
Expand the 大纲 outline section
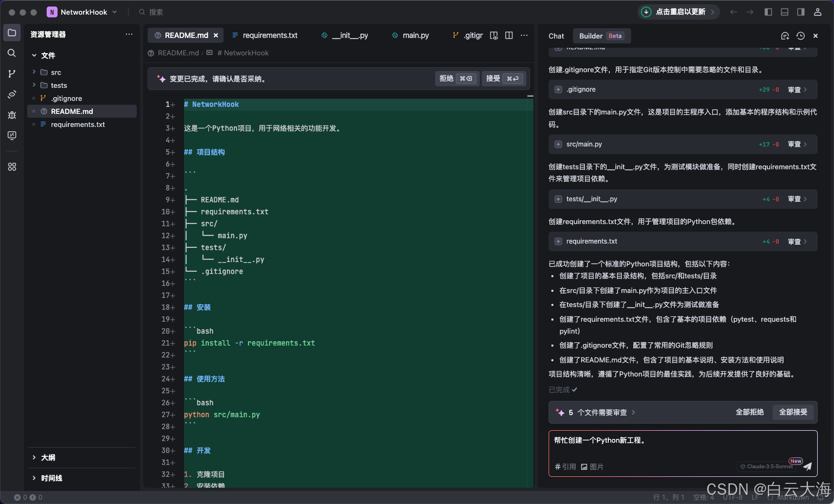point(34,457)
